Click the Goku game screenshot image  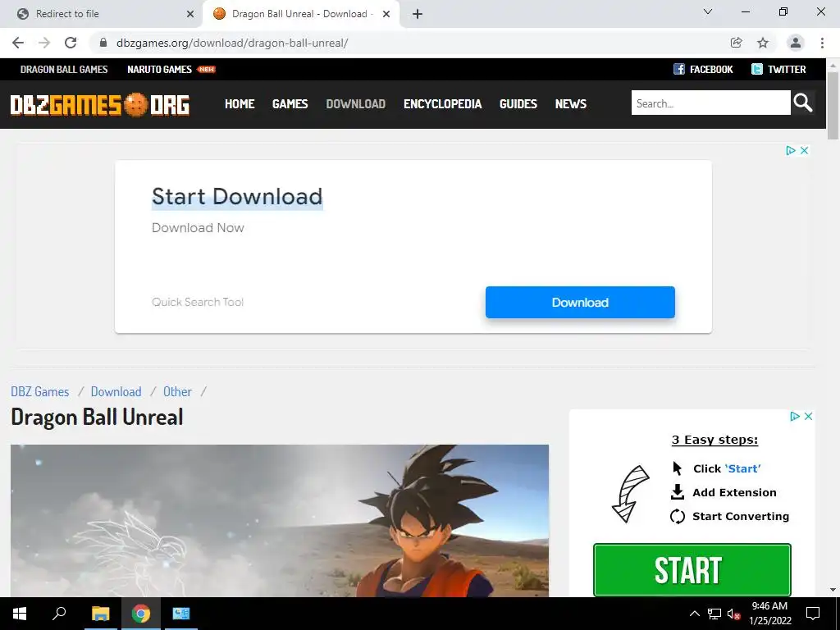pyautogui.click(x=280, y=520)
